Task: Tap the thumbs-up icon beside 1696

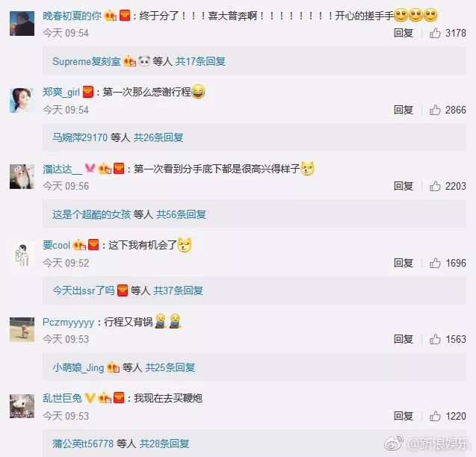Action: pos(435,263)
